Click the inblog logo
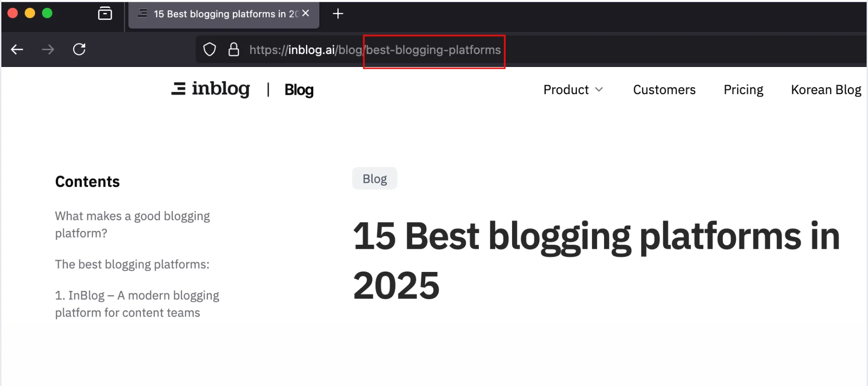 211,89
